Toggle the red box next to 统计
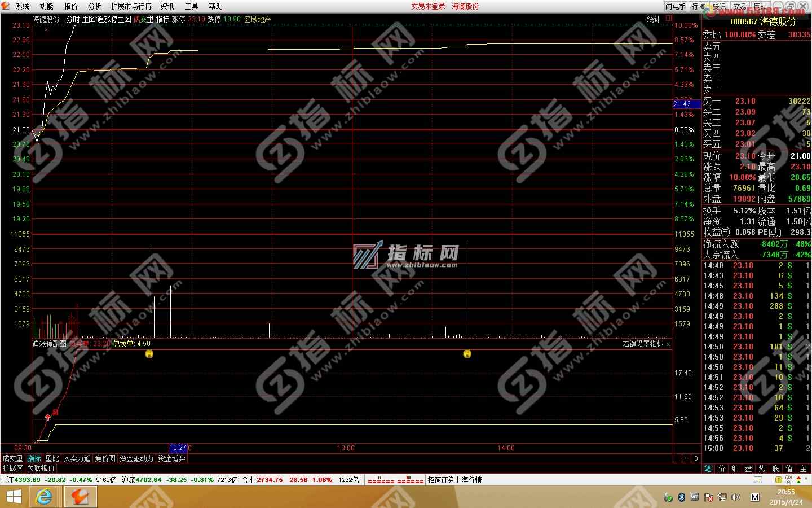The width and height of the screenshot is (812, 508). (669, 19)
